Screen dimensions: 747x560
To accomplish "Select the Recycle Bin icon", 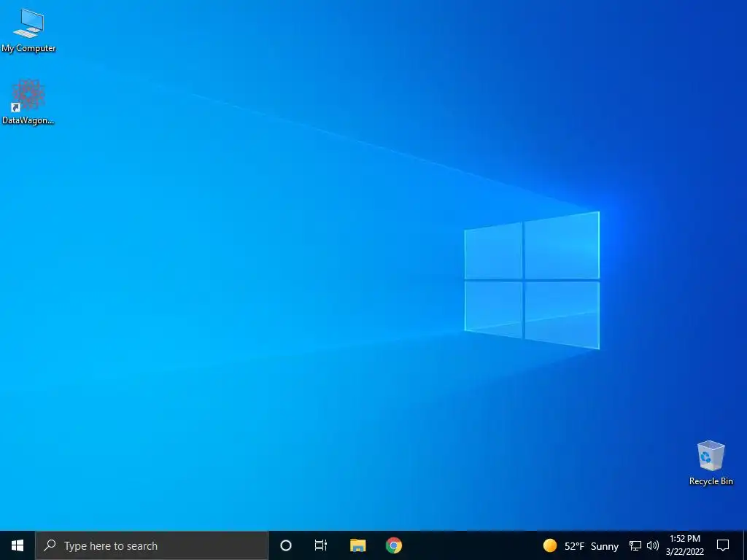I will (x=711, y=463).
